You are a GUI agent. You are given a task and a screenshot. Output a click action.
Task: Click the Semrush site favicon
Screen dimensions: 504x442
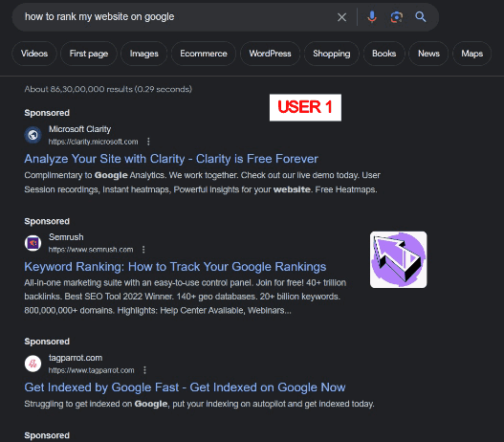click(x=33, y=243)
